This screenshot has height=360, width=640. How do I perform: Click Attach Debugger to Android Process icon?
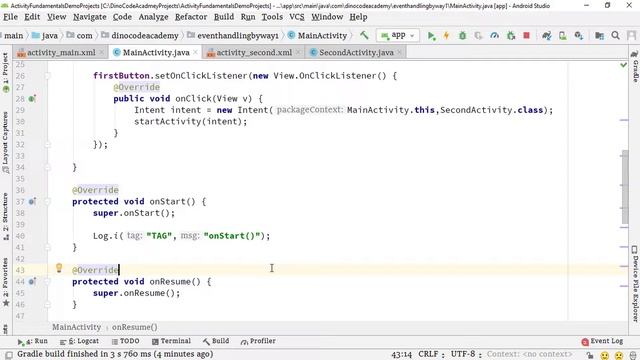click(511, 36)
